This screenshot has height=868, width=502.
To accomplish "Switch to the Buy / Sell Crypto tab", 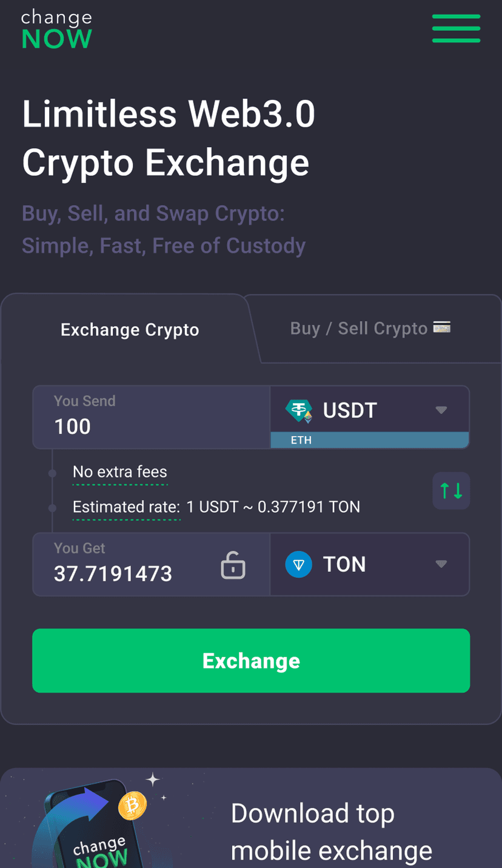I will point(359,329).
